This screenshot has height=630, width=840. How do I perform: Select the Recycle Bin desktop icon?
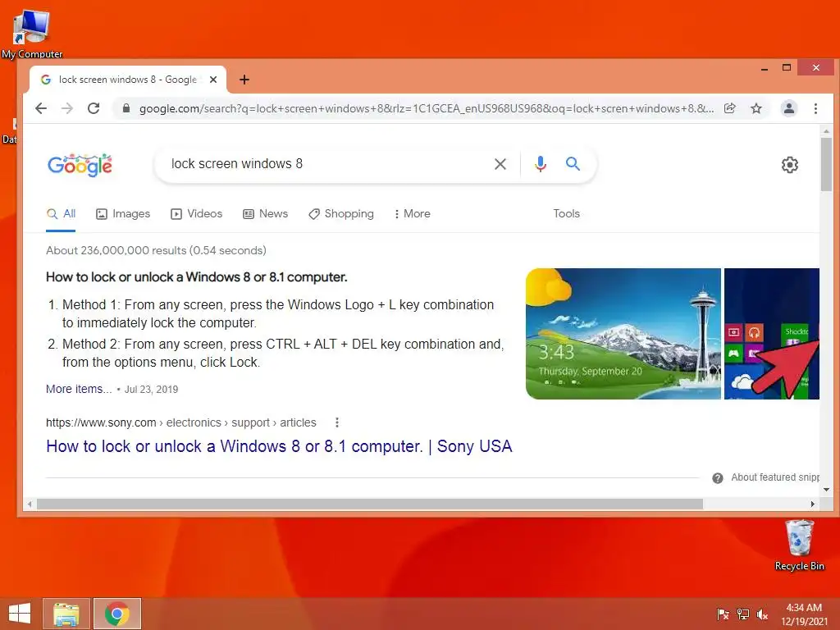(799, 545)
